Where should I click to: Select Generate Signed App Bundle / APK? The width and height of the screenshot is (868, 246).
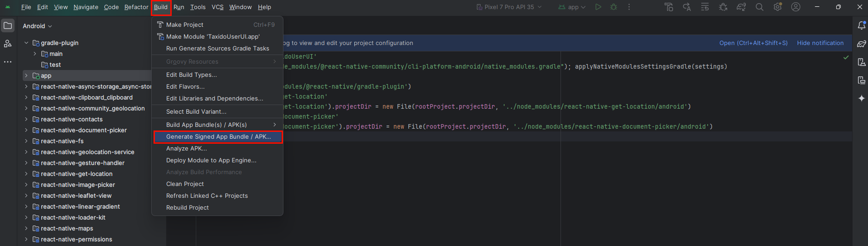[x=218, y=136]
